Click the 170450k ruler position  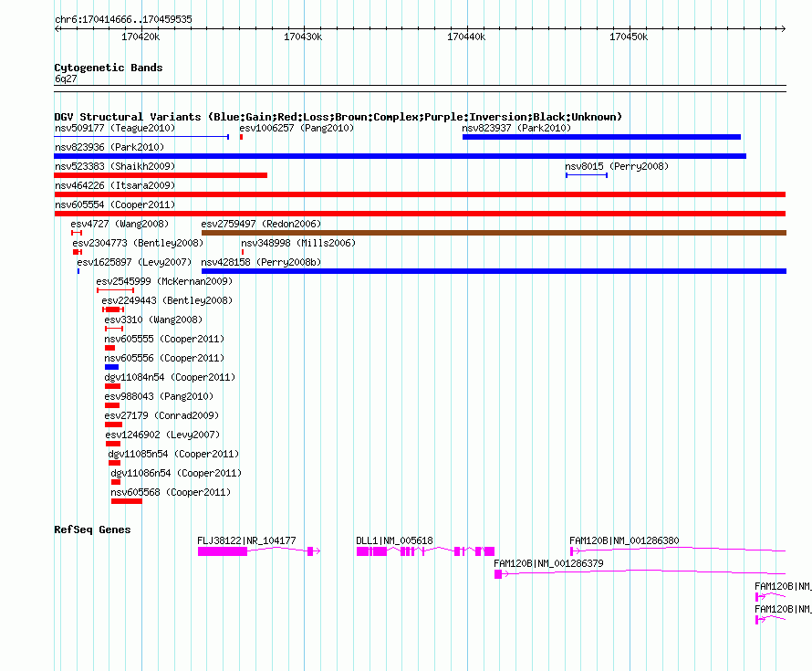[629, 37]
